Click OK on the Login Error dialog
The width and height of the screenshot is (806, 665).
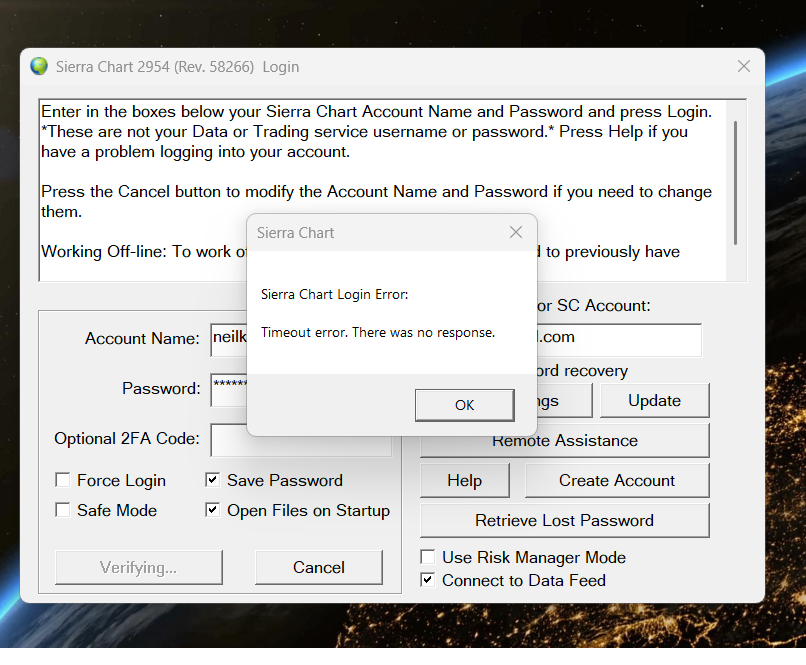[x=465, y=405]
